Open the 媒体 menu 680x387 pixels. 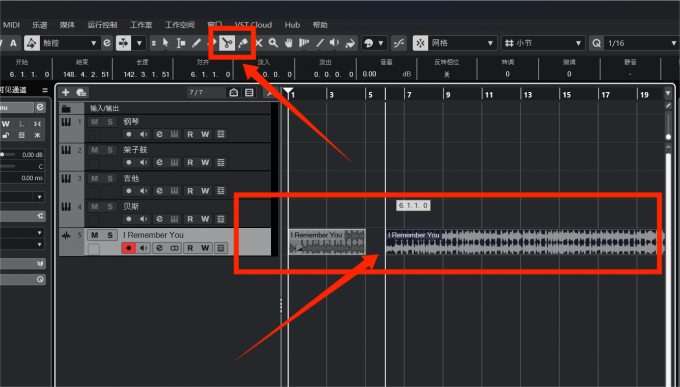pyautogui.click(x=67, y=25)
